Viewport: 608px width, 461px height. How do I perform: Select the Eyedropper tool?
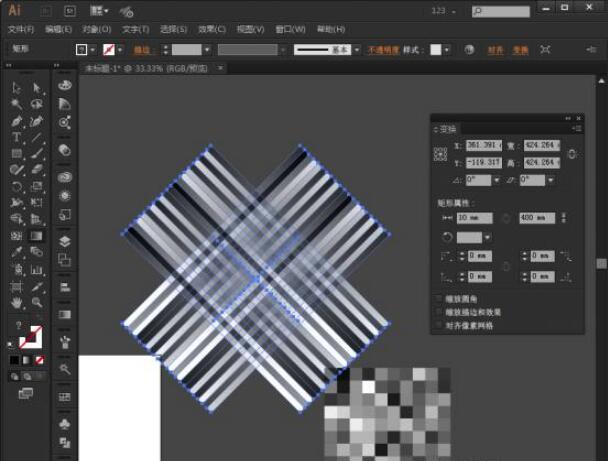click(16, 252)
